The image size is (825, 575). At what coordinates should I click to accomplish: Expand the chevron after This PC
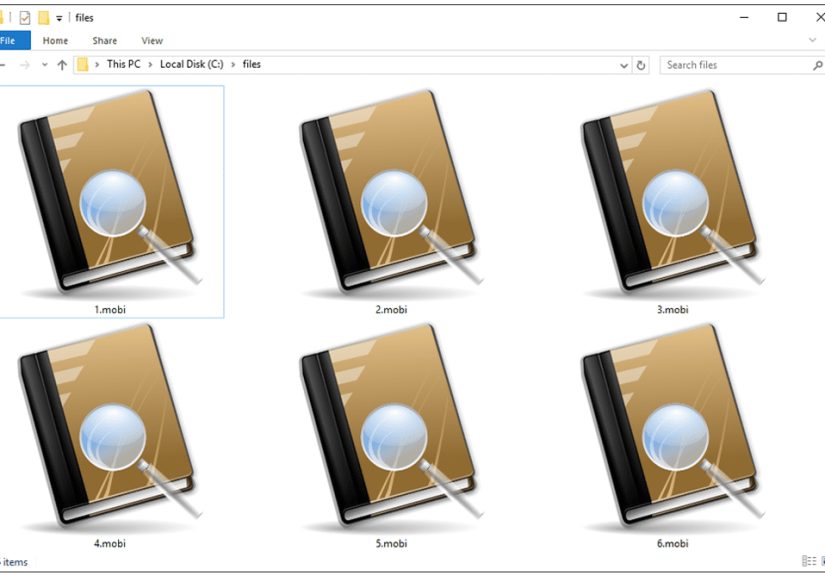pyautogui.click(x=150, y=65)
